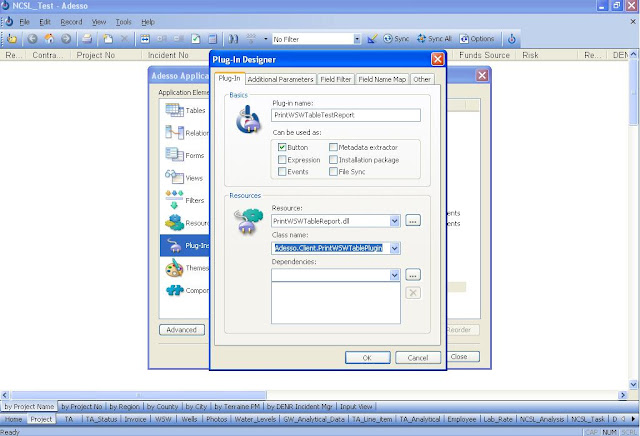Enable the Expression checkbox
This screenshot has width=640, height=436.
282,159
